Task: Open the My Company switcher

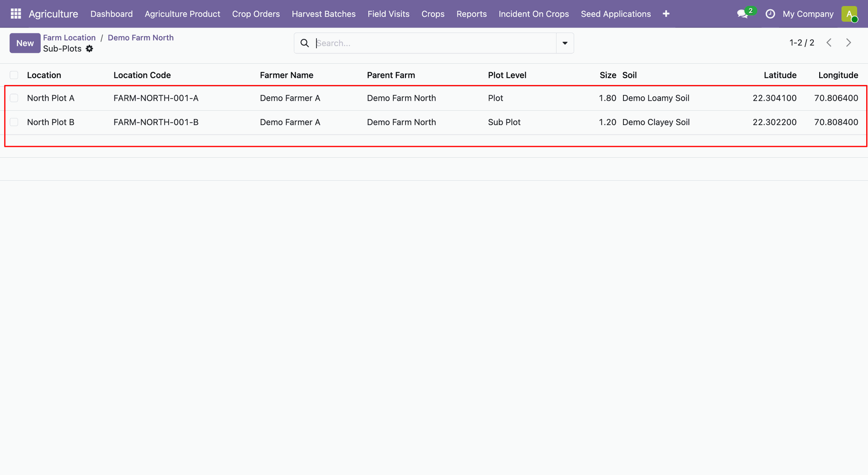Action: coord(808,14)
